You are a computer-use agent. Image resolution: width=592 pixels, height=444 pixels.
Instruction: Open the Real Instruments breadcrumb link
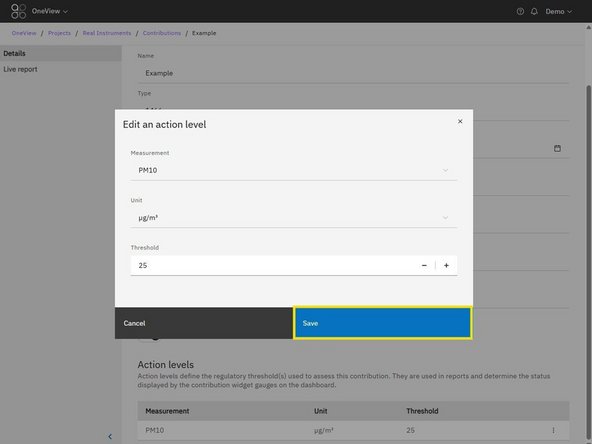point(107,33)
